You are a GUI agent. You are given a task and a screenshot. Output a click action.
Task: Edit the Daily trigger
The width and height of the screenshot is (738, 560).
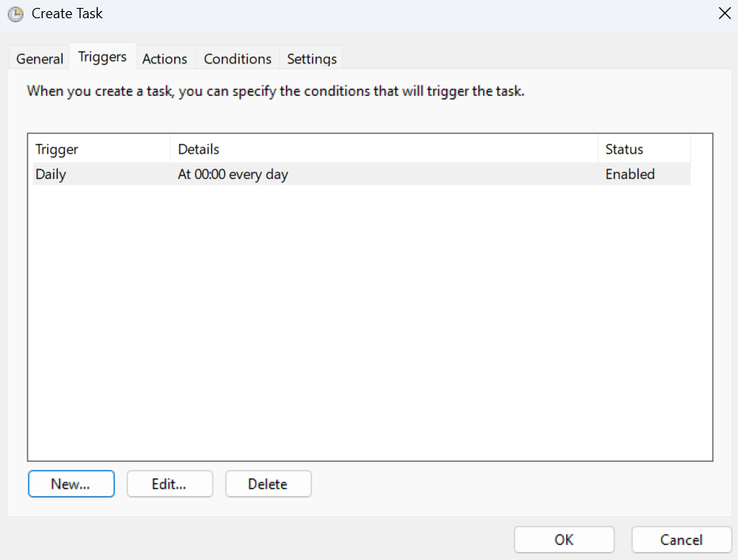coord(169,483)
